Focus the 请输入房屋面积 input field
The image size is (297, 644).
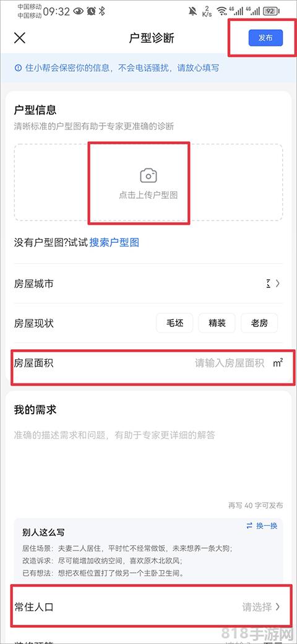coord(230,363)
